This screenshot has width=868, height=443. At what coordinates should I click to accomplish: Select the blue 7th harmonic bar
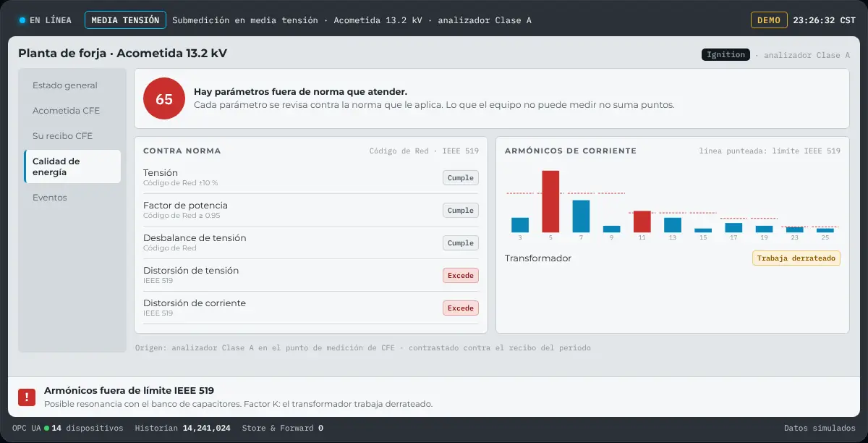(581, 216)
